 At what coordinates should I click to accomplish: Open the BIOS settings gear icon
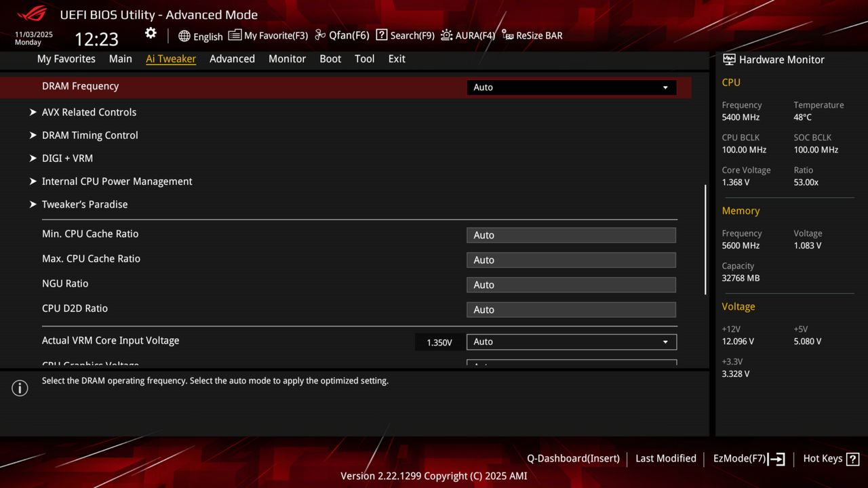pyautogui.click(x=151, y=33)
